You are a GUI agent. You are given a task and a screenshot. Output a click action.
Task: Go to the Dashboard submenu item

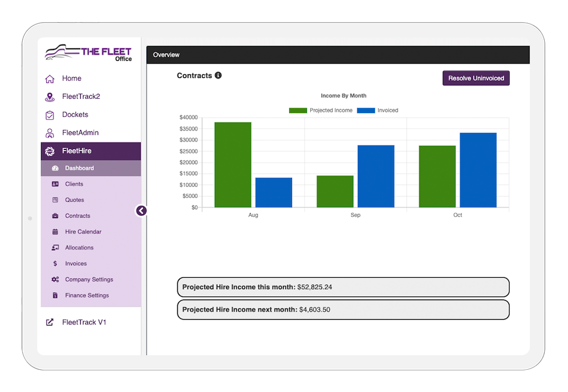pos(90,168)
